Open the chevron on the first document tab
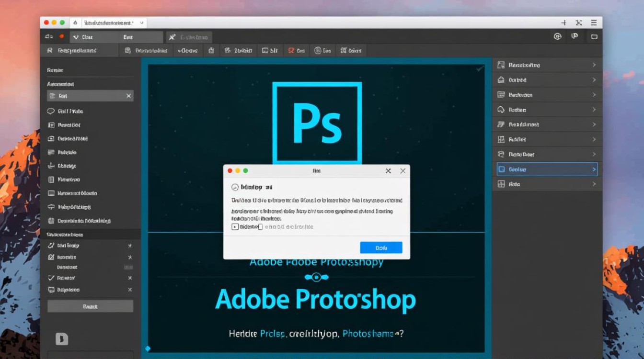This screenshot has width=644, height=359. click(x=77, y=37)
